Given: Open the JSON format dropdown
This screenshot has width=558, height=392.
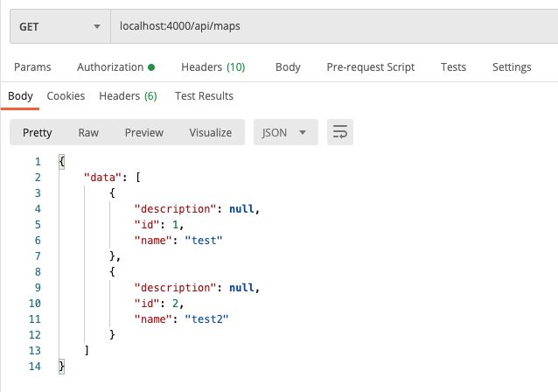Looking at the screenshot, I should [284, 133].
